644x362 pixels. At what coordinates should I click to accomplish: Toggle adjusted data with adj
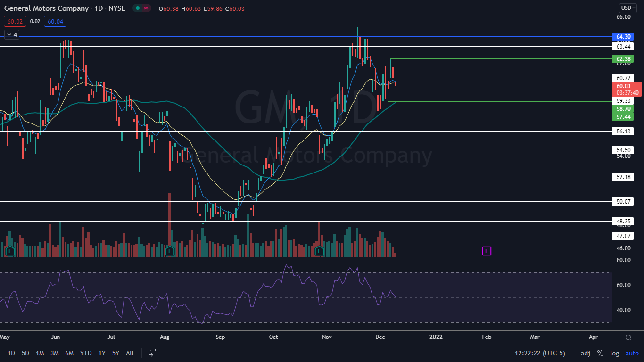pos(586,353)
